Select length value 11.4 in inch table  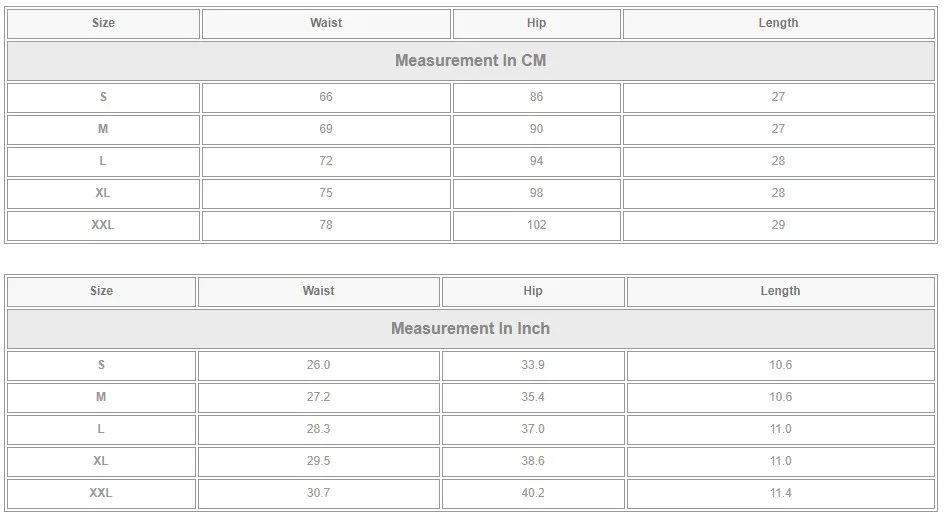click(x=780, y=494)
